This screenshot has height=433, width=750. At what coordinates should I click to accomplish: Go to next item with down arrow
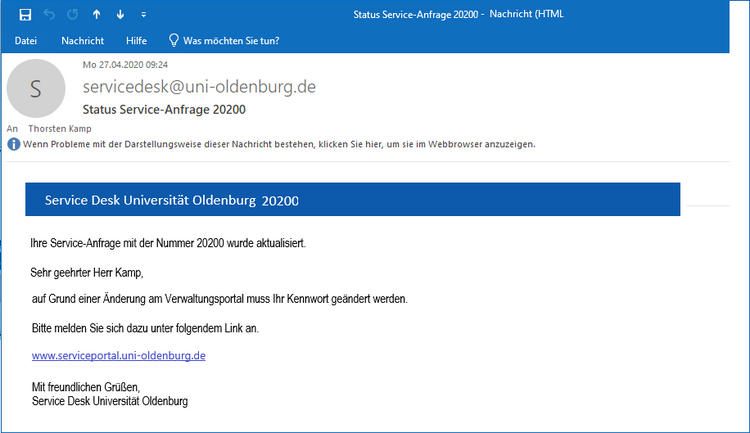(120, 14)
